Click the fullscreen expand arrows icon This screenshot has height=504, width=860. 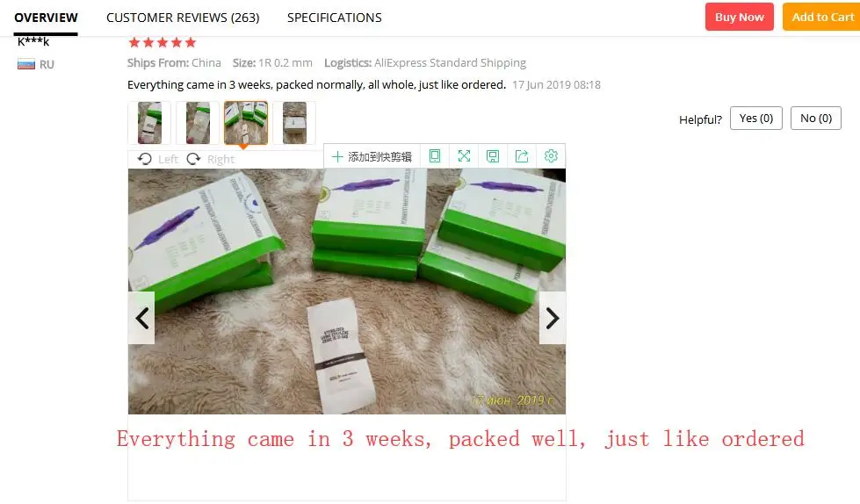pos(464,156)
